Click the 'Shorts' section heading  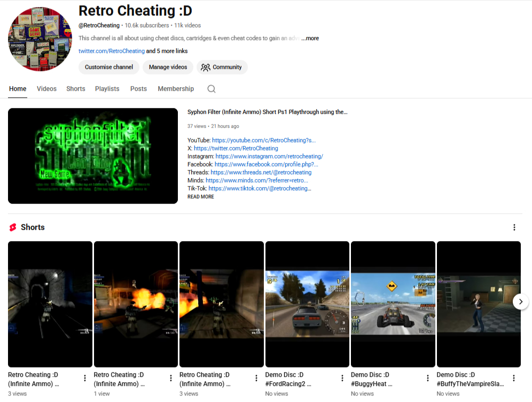33,227
